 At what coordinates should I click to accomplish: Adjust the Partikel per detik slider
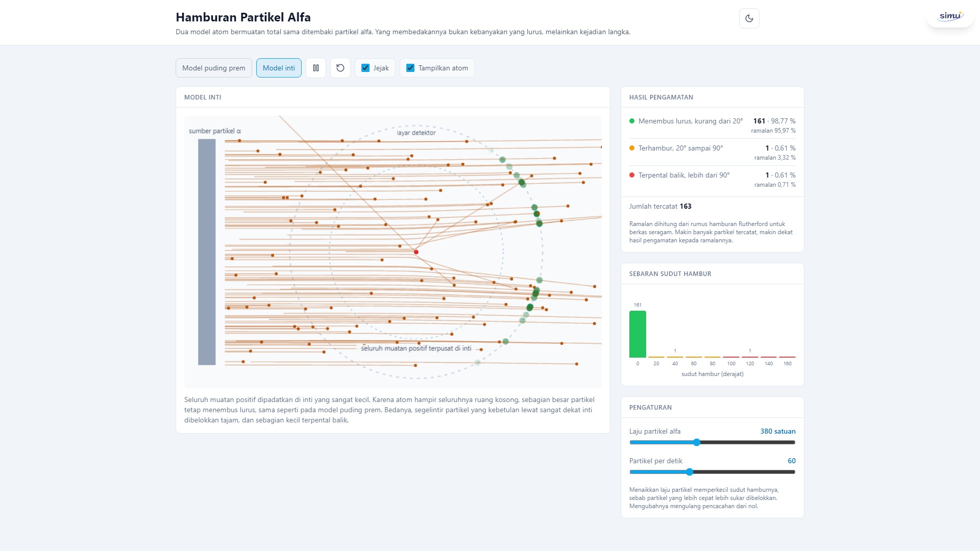point(712,472)
